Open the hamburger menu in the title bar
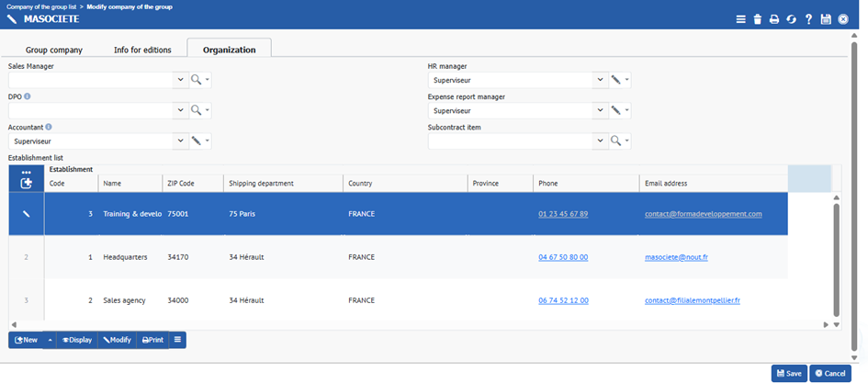This screenshot has height=383, width=868. coord(741,18)
